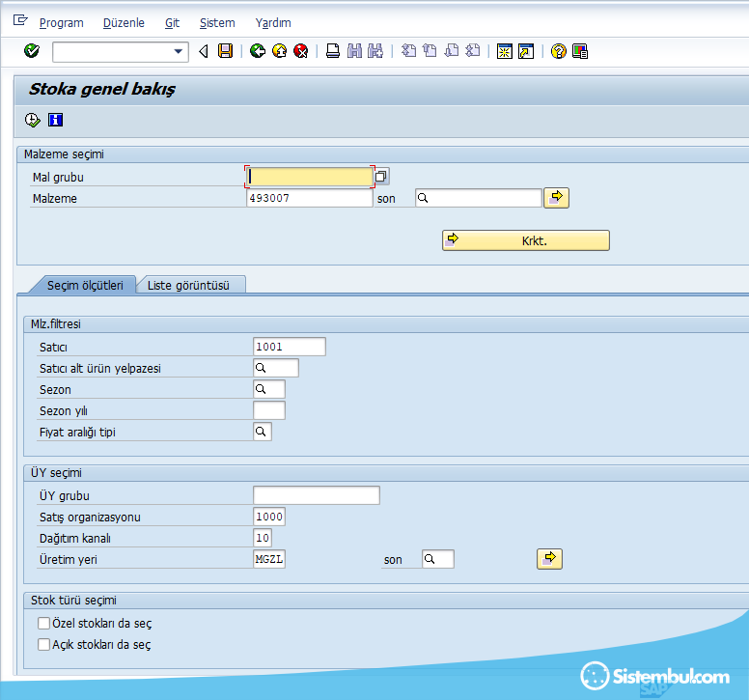This screenshot has width=749, height=700.
Task: Open the Program menu
Action: [61, 22]
